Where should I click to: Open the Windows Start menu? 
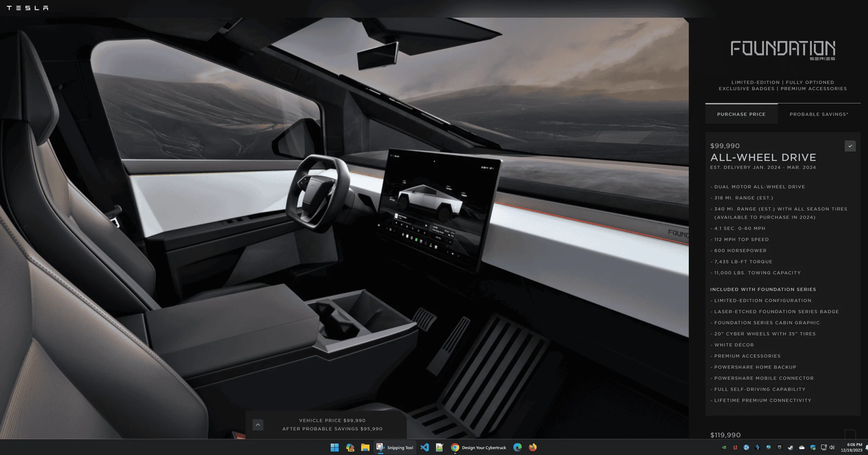point(335,447)
